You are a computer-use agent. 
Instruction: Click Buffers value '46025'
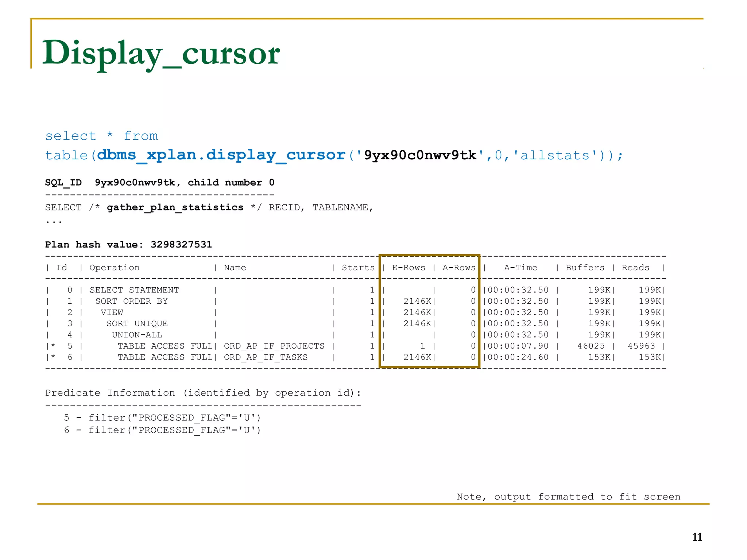click(591, 346)
